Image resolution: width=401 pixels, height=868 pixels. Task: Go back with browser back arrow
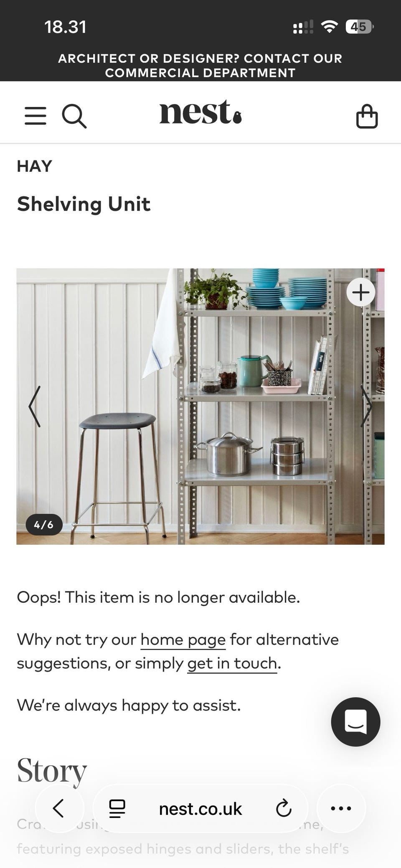[x=59, y=808]
